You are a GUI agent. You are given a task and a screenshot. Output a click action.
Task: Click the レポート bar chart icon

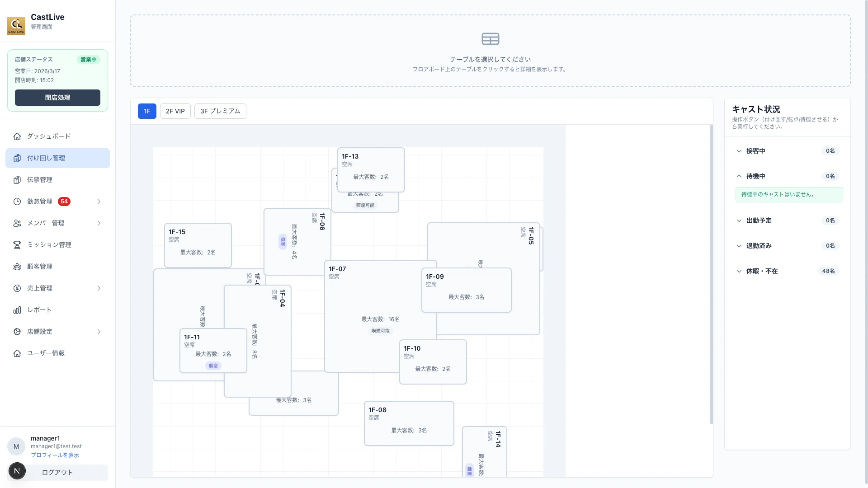(x=17, y=310)
